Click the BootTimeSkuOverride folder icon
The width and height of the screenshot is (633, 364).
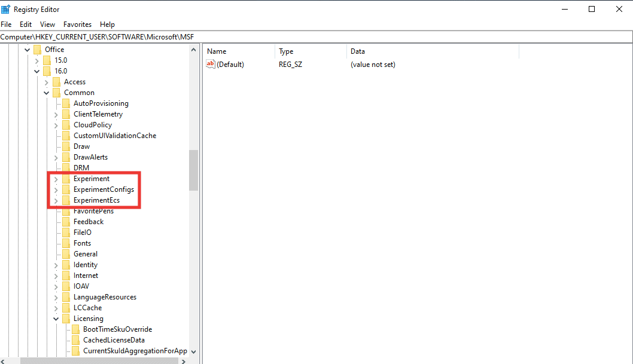(76, 329)
